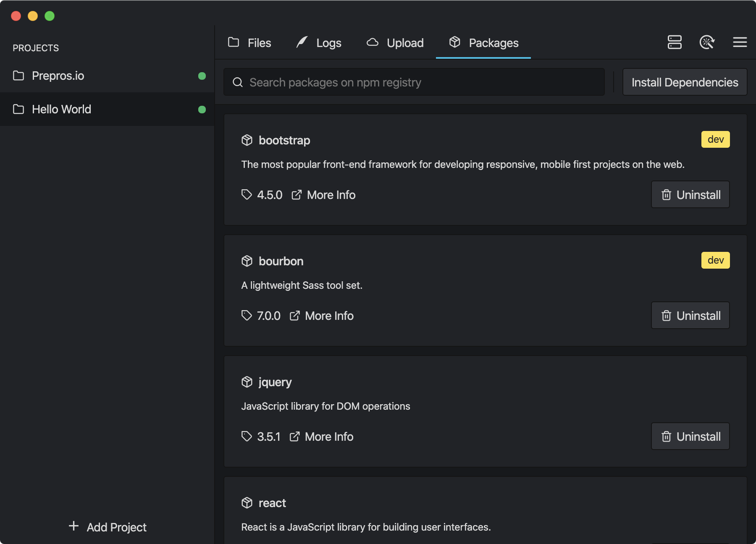Click 'JavaScript library for DOM operations' text
The image size is (756, 544).
pos(325,406)
